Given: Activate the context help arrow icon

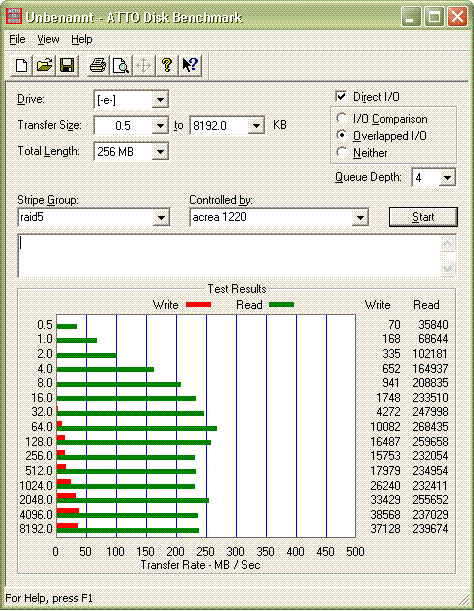Looking at the screenshot, I should (190, 65).
